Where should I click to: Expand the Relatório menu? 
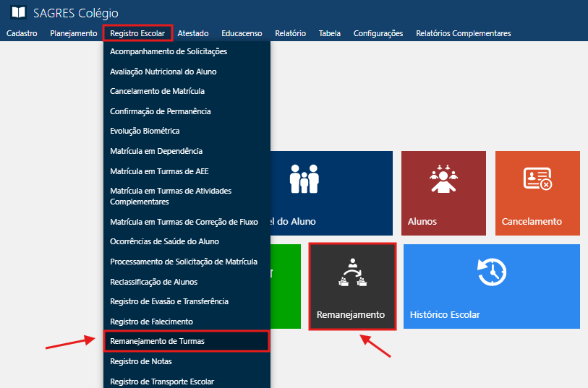[x=290, y=33]
